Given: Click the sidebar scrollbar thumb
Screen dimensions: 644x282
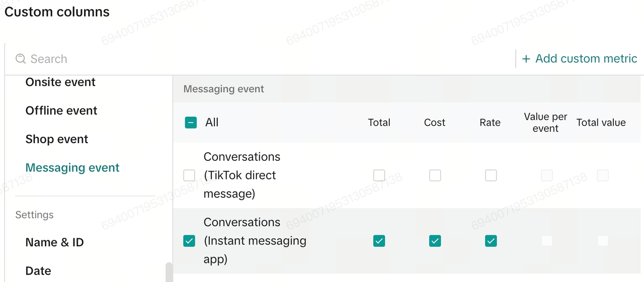Looking at the screenshot, I should point(169,272).
